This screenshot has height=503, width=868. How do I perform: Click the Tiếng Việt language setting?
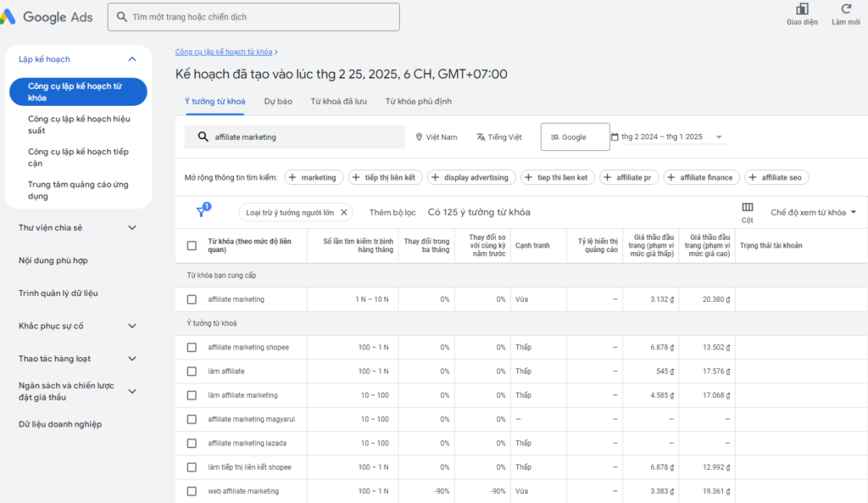(x=499, y=137)
